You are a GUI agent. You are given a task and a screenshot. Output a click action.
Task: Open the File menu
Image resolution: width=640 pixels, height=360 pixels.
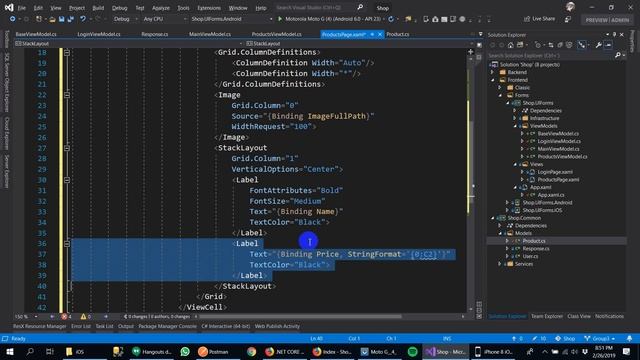(22, 8)
